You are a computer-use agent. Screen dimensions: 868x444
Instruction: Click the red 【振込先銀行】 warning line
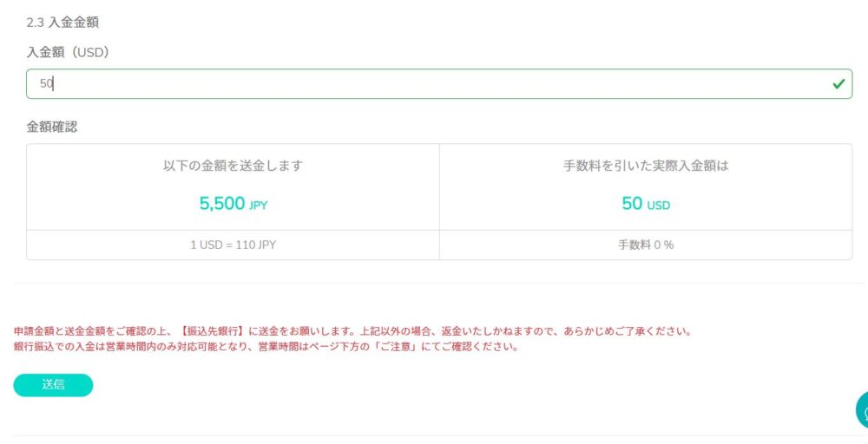pos(352,332)
